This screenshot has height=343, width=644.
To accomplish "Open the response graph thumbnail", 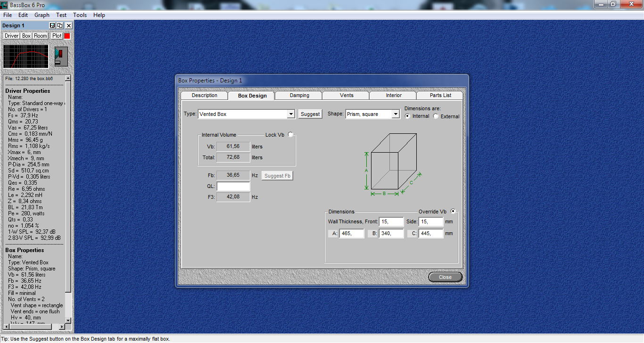I will [x=26, y=57].
